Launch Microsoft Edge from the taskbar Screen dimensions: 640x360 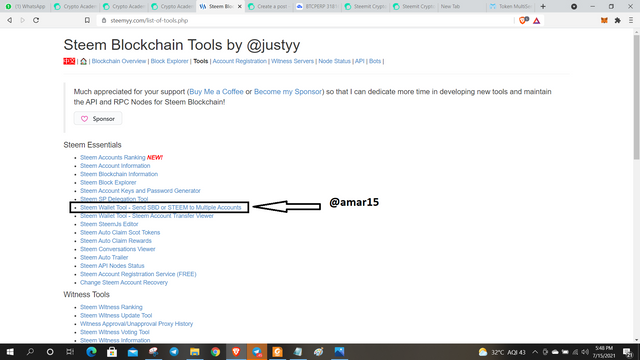coord(91,352)
